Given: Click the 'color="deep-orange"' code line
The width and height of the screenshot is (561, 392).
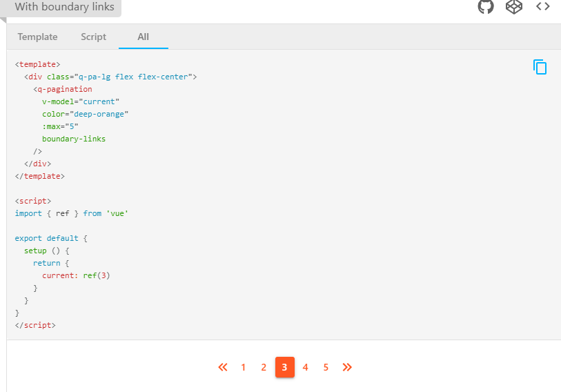Looking at the screenshot, I should point(85,114).
